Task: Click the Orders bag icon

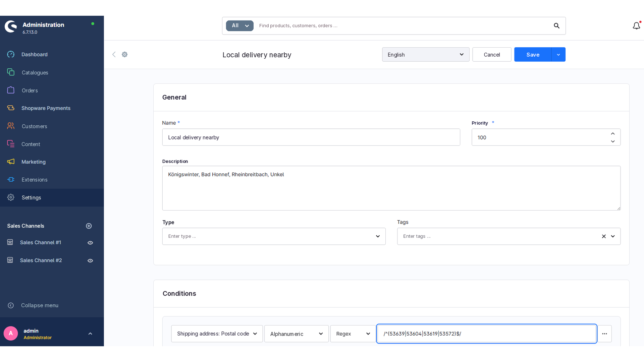Action: [11, 90]
